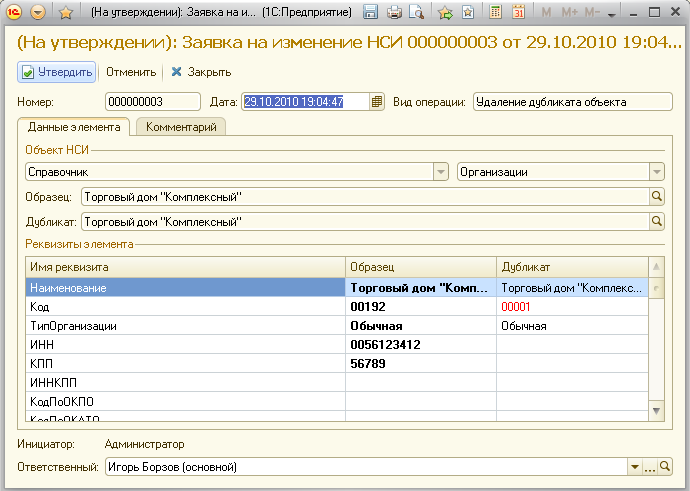The image size is (690, 491).
Task: Click the Закрыть button
Action: click(x=201, y=72)
